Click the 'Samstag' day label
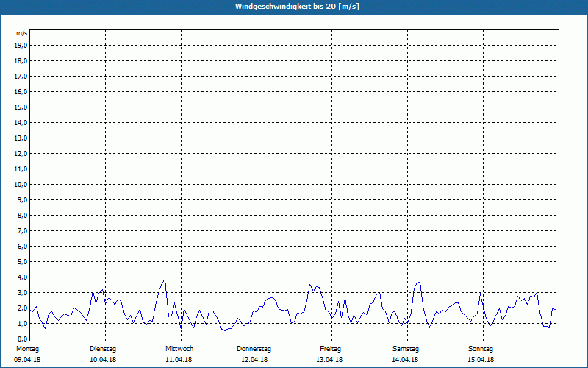Viewport: 588px width, 368px height. [x=406, y=349]
